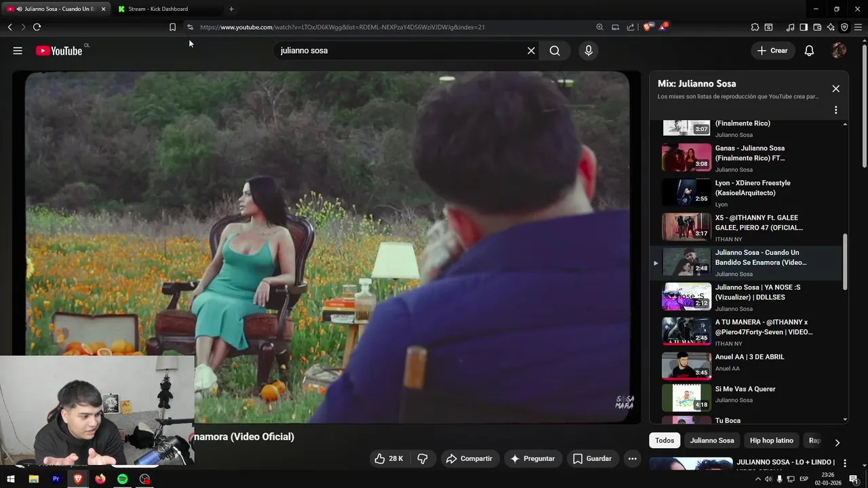This screenshot has width=868, height=488.
Task: Share this page from the address bar
Action: point(631,27)
